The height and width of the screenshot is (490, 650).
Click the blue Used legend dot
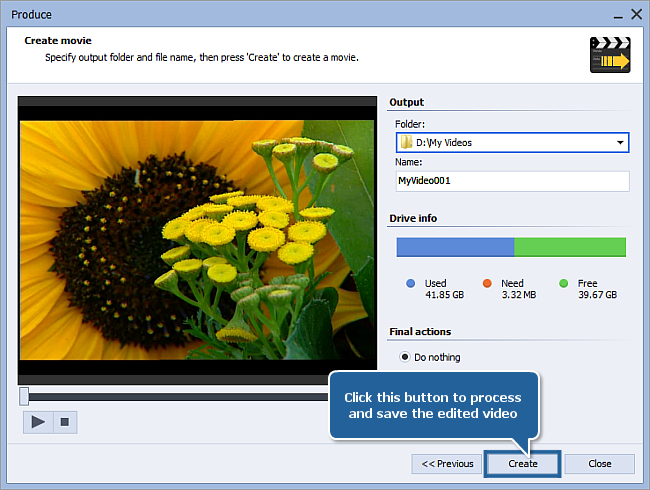410,283
